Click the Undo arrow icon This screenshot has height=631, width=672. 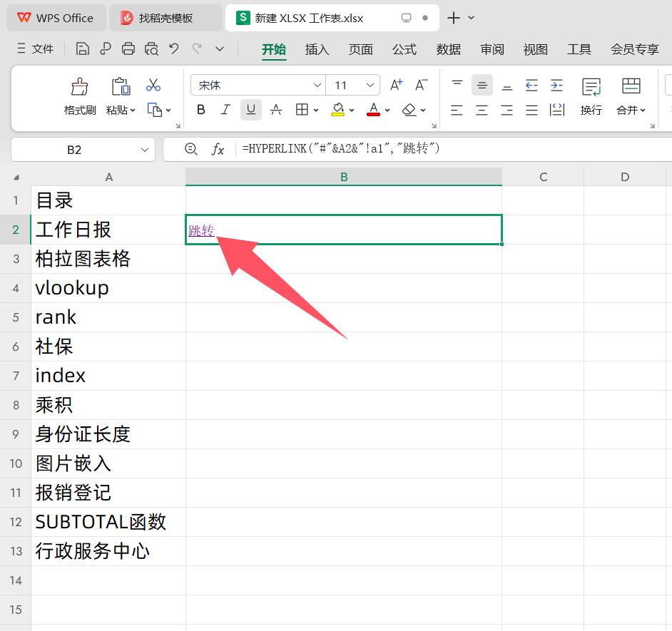click(174, 49)
